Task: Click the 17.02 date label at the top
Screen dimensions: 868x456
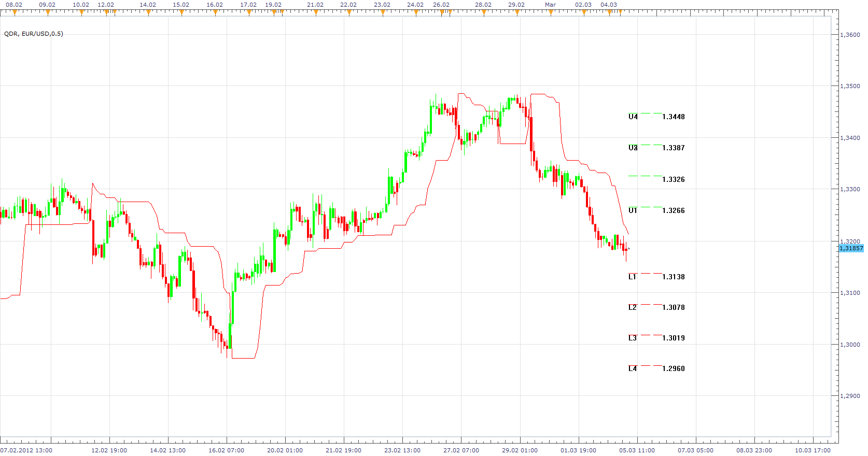Action: [x=248, y=5]
